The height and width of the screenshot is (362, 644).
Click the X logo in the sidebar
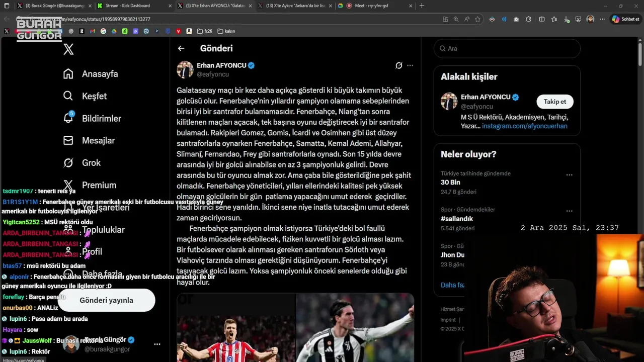point(68,49)
